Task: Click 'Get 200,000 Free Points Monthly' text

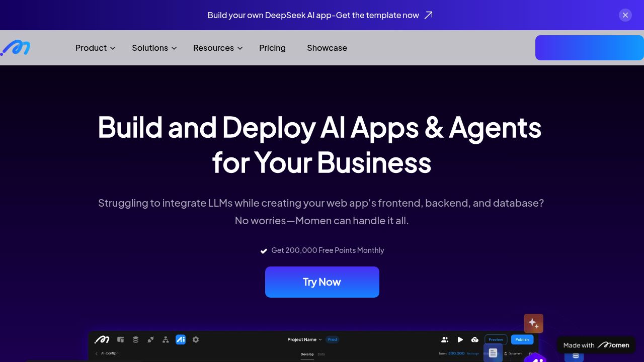Action: pos(328,250)
